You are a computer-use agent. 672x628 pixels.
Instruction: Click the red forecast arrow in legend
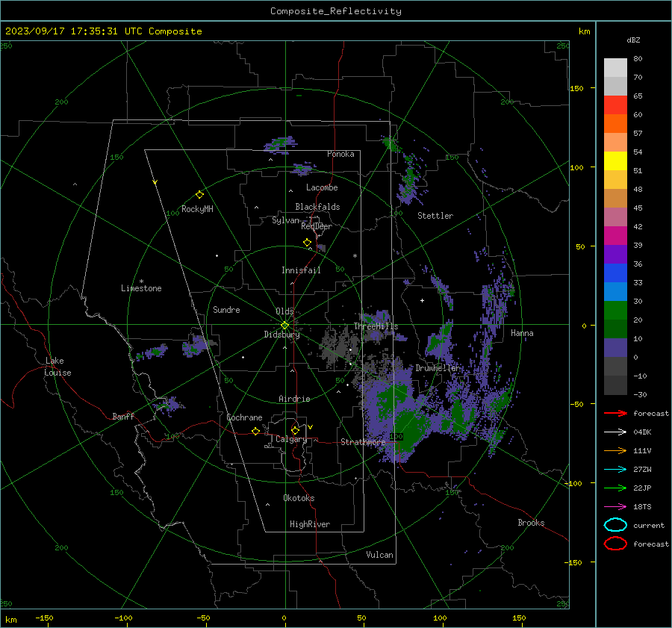(x=615, y=413)
